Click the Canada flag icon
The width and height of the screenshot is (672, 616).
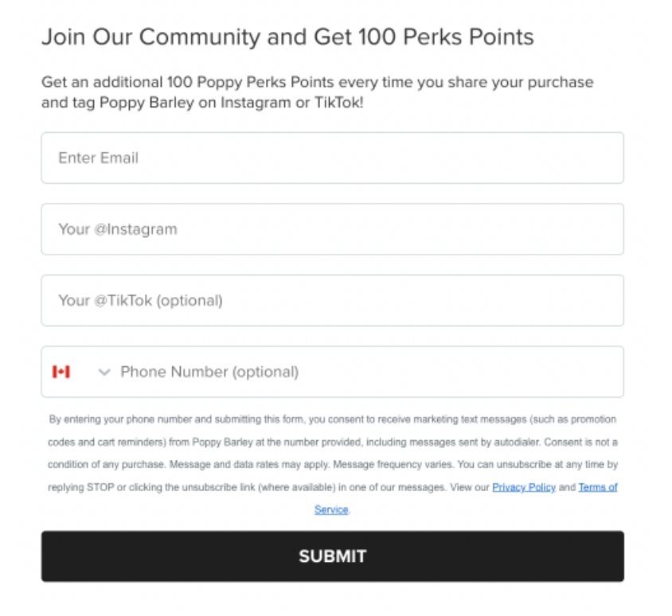click(x=61, y=372)
